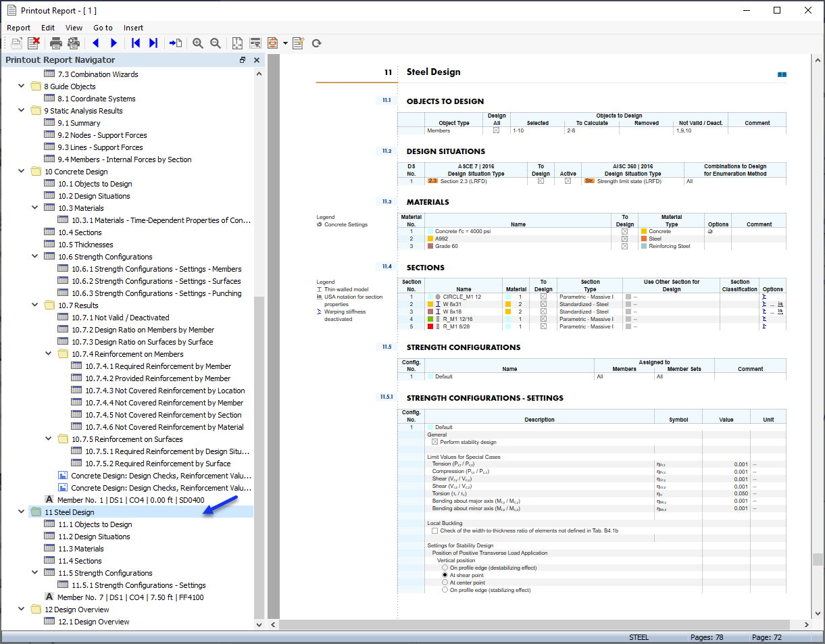Viewport: 825px width, 644px height.
Task: Click the STEEL indicator in the status bar
Action: click(638, 637)
